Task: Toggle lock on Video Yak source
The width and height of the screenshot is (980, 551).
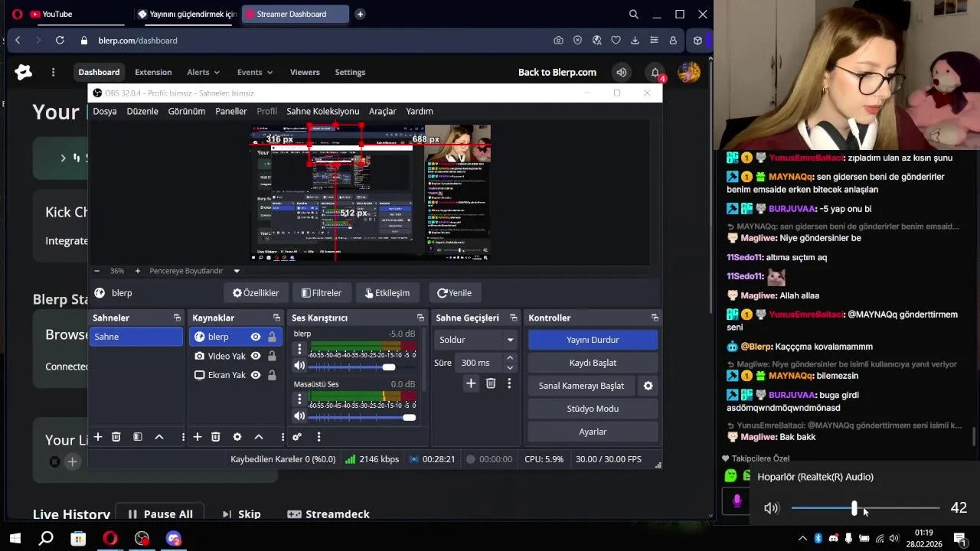Action: [x=272, y=356]
